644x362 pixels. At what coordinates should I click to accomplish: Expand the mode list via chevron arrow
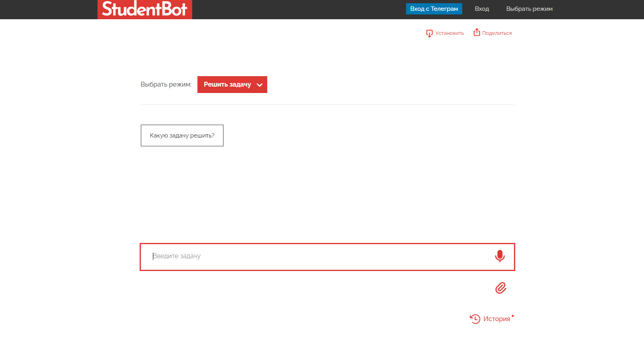pyautogui.click(x=260, y=85)
